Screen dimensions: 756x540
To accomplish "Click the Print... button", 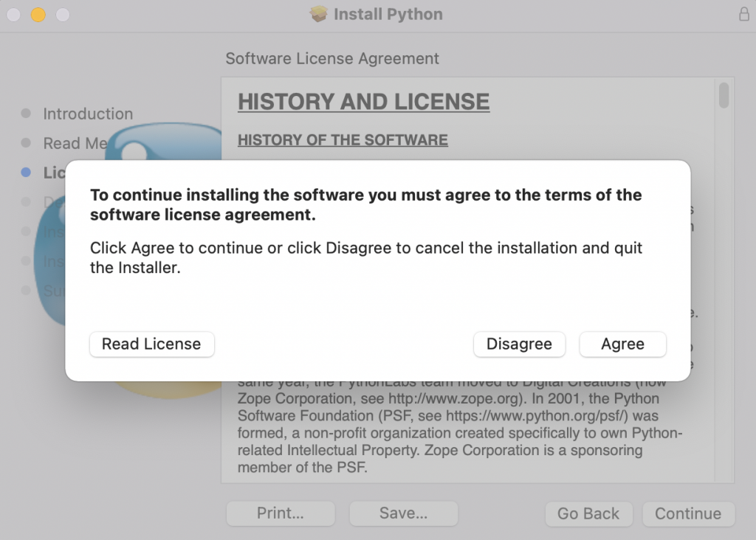I will click(x=281, y=513).
